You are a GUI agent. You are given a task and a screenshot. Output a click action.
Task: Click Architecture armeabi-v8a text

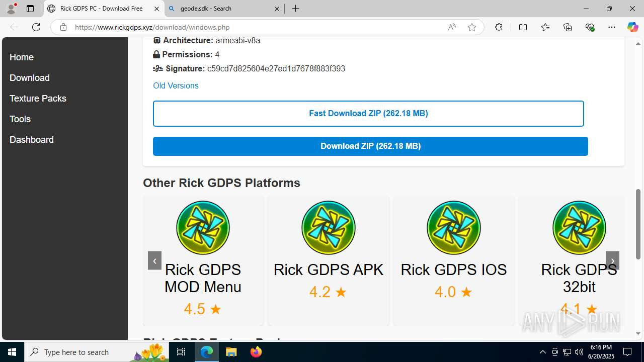click(207, 40)
